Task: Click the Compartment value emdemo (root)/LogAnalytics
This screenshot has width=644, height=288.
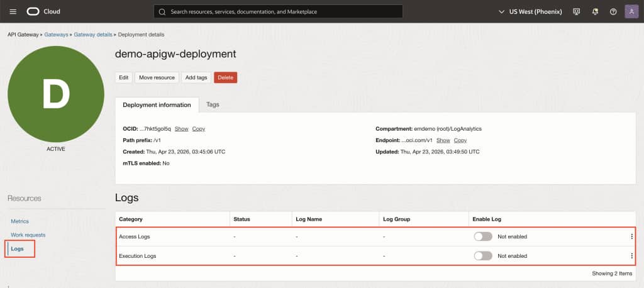Action: point(448,128)
